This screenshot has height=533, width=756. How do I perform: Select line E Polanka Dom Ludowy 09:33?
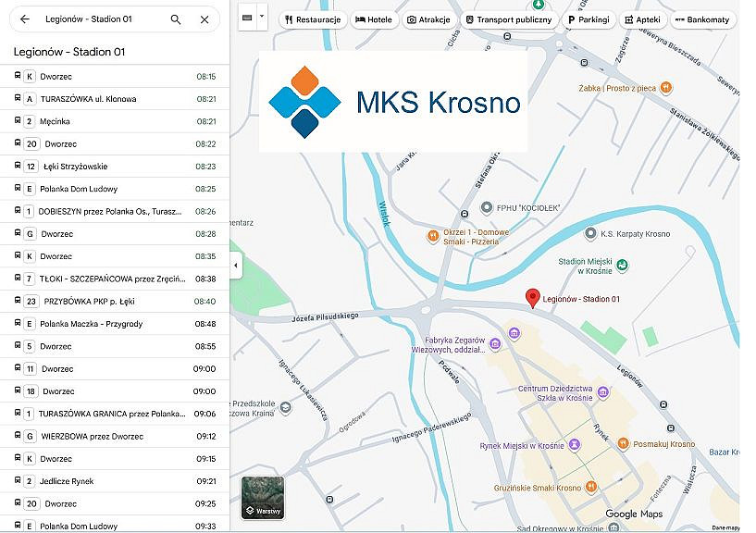pos(115,525)
